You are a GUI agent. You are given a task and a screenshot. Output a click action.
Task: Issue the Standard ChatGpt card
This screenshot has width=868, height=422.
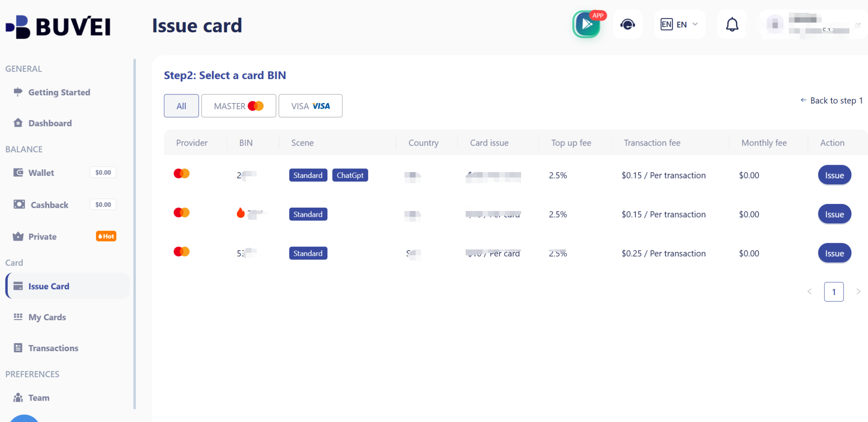click(834, 175)
